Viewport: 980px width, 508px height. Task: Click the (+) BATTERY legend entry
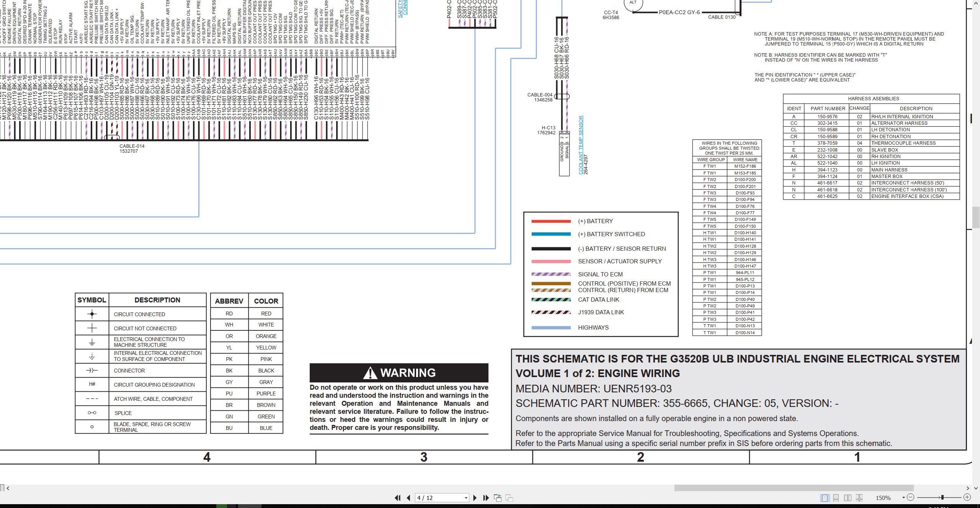click(595, 221)
